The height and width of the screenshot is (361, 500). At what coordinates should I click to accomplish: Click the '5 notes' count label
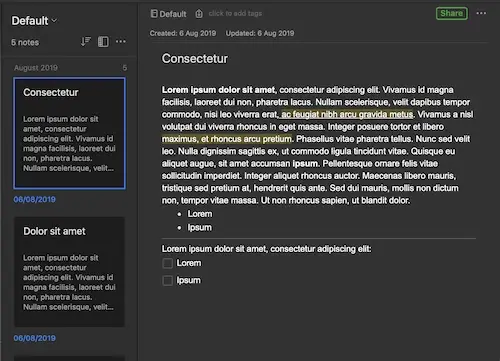(x=25, y=42)
